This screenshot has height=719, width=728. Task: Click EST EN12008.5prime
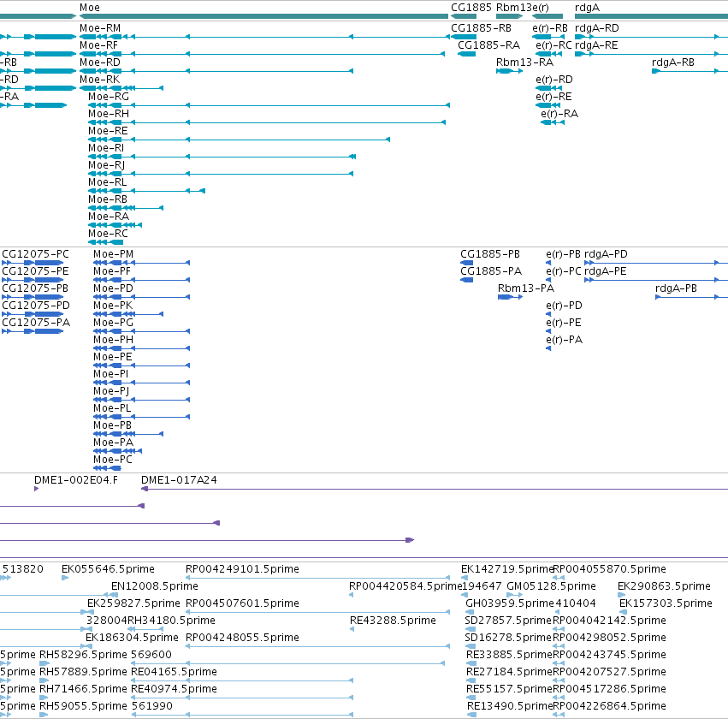click(155, 586)
